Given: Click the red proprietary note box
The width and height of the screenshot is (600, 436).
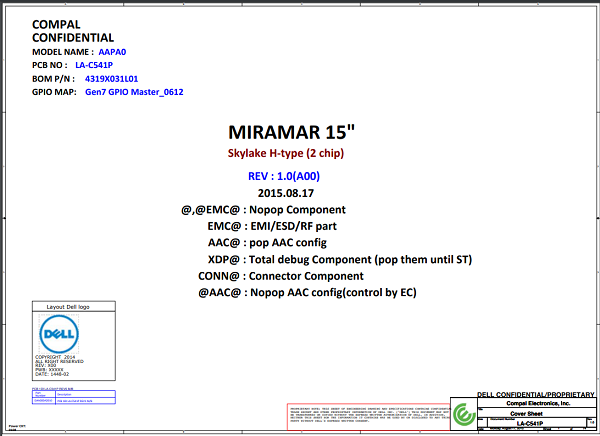Looking at the screenshot, I should point(366,419).
